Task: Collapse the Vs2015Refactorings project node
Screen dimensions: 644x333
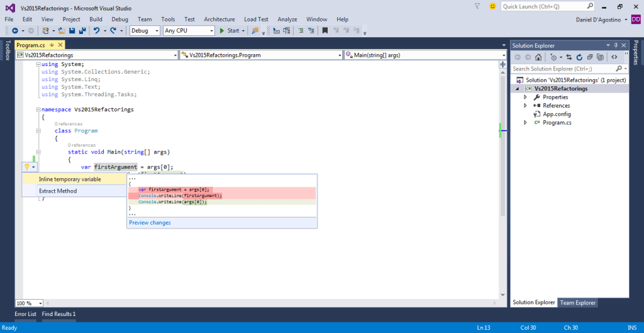Action: (x=518, y=89)
